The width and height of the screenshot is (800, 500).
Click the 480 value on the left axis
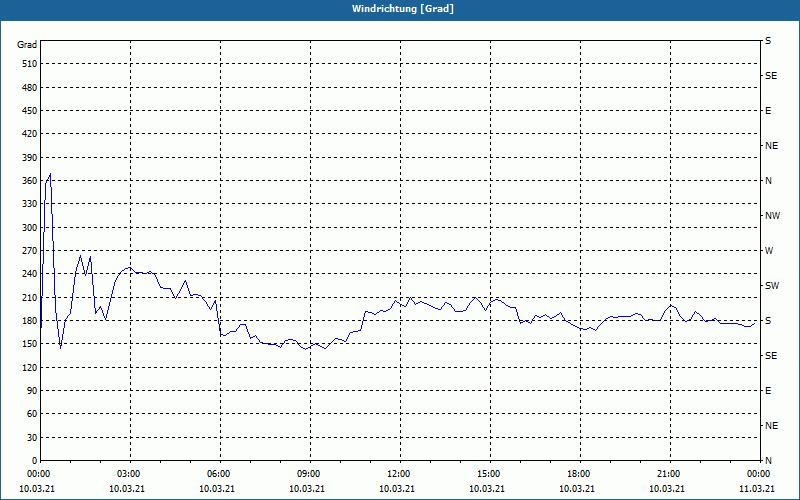coord(30,88)
